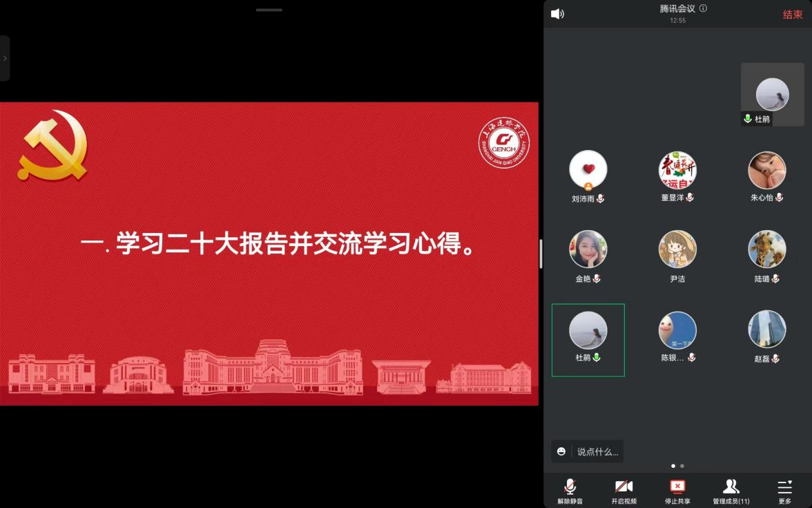
Task: Click 停止共享 to stop screen sharing
Action: tap(677, 491)
